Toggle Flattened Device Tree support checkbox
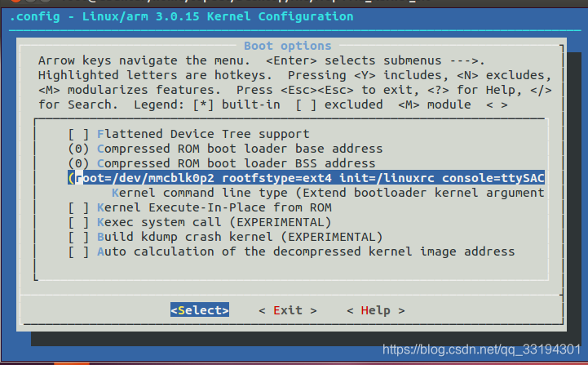Viewport: 588px width, 365px height. coord(78,134)
